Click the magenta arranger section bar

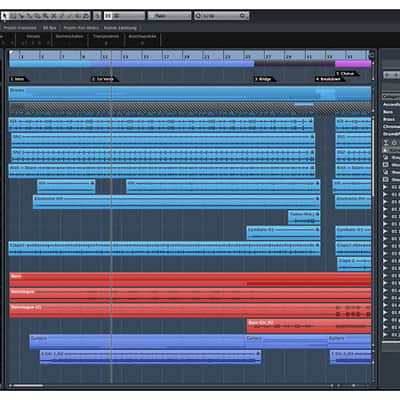pyautogui.click(x=353, y=64)
